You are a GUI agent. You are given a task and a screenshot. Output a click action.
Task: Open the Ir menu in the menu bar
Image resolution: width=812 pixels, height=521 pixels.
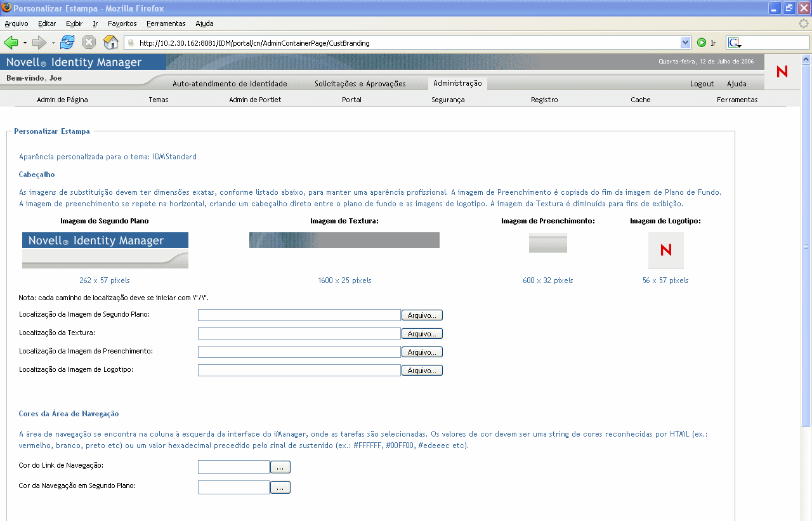(x=95, y=23)
